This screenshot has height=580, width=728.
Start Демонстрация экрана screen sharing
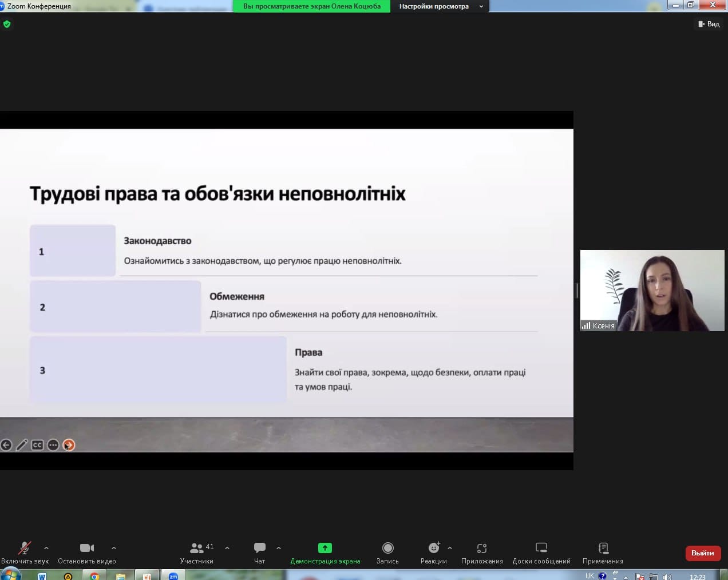(x=325, y=552)
